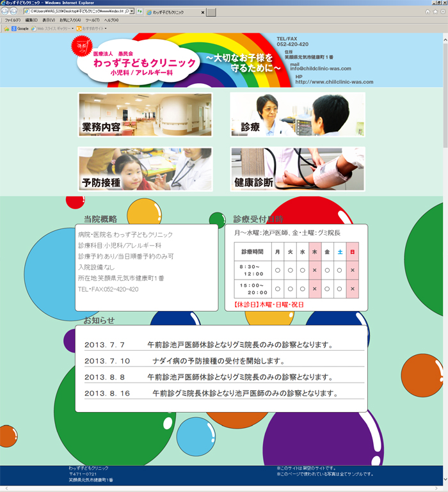The width and height of the screenshot is (448, 492).
Task: Open the 診療 banner image
Action: [298, 115]
